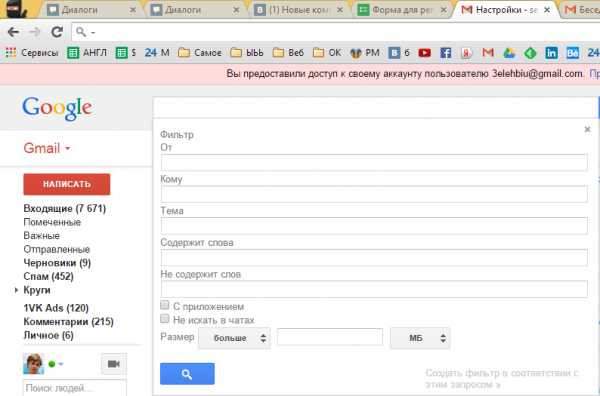Click the Кому filter field

click(374, 194)
